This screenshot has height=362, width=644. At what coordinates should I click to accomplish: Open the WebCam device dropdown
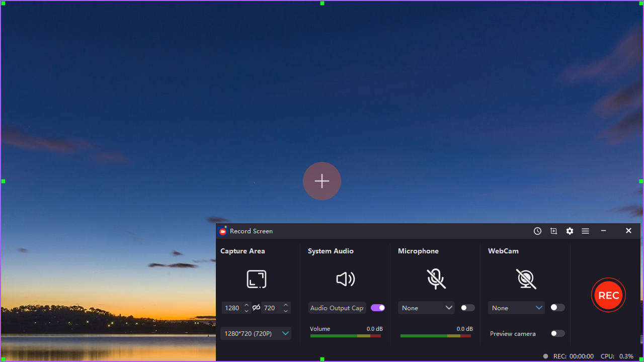516,308
